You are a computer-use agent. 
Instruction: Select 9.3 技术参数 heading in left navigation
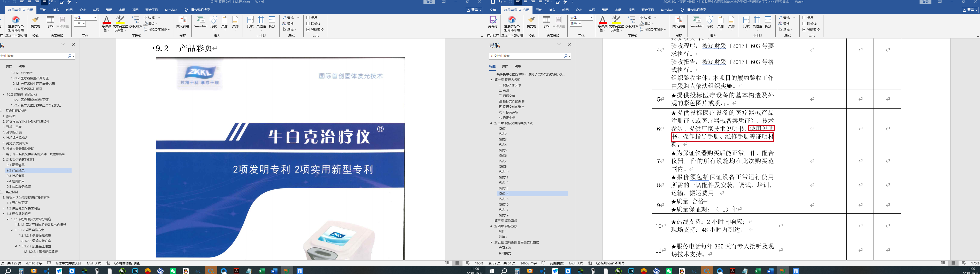pyautogui.click(x=16, y=176)
